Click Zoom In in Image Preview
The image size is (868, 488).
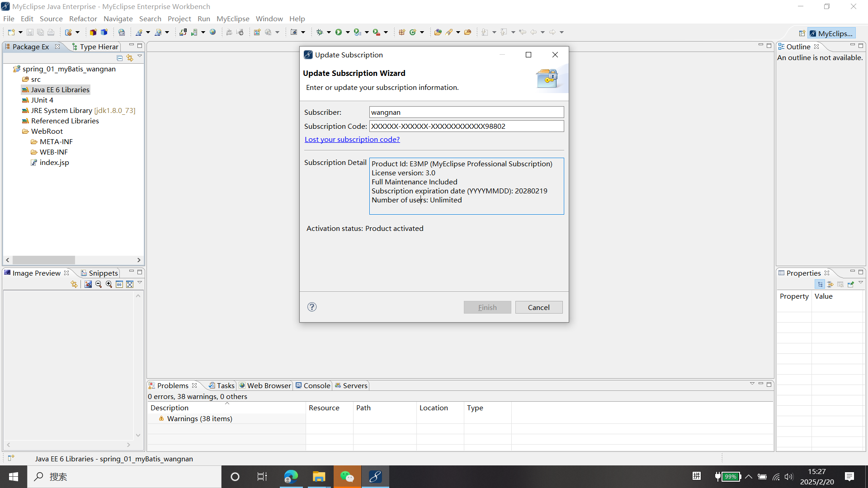tap(109, 284)
